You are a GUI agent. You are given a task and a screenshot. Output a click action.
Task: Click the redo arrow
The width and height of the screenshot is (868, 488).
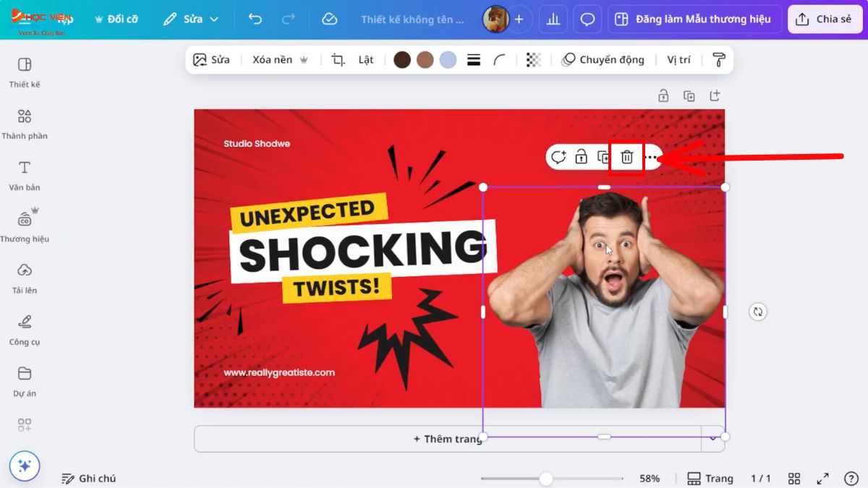pos(288,20)
